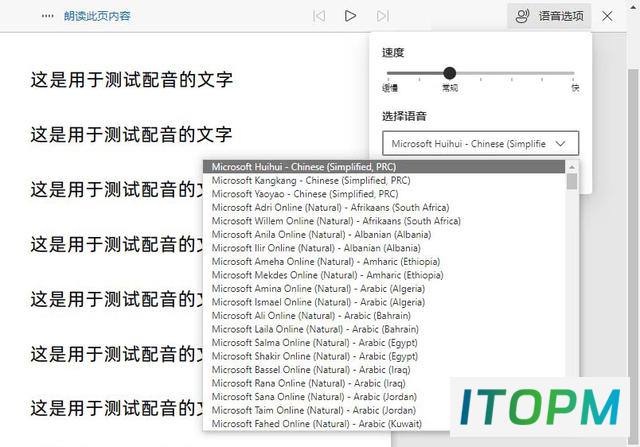Pick Microsoft Laila Arabic (Bahrain) voice
This screenshot has height=447, width=640.
click(384, 329)
